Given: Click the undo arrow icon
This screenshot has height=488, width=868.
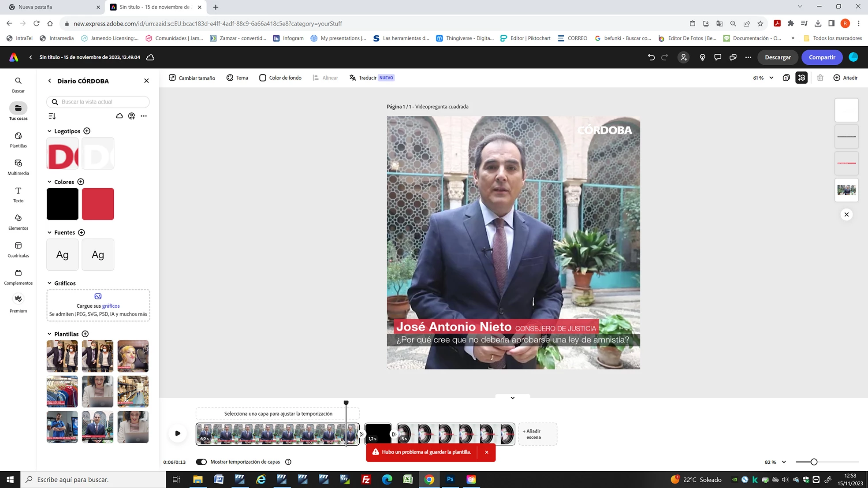Looking at the screenshot, I should [x=651, y=57].
